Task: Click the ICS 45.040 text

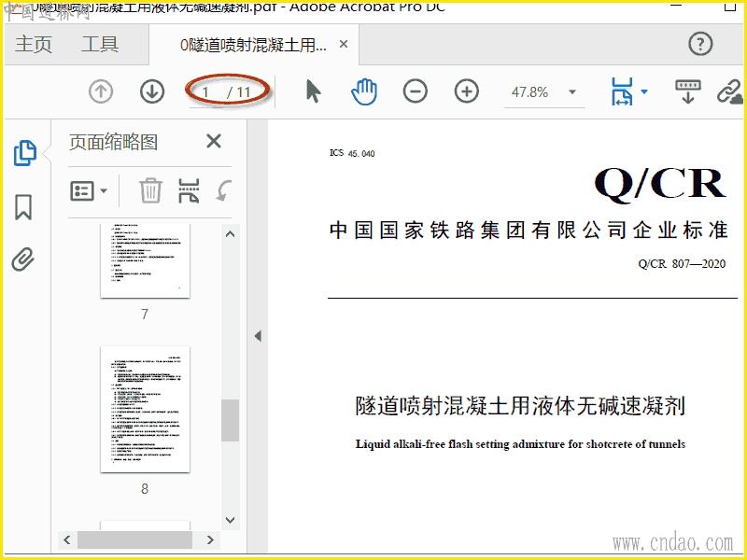Action: pyautogui.click(x=352, y=153)
